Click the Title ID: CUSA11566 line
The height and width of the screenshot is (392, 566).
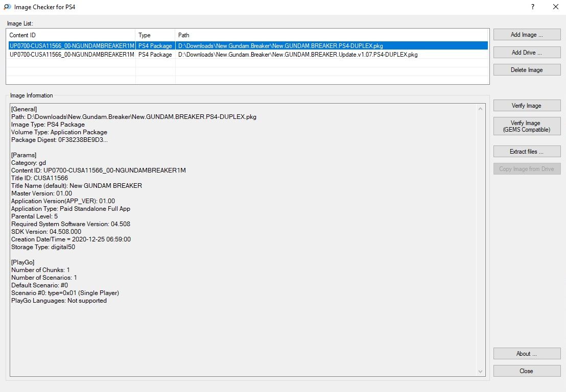[39, 178]
